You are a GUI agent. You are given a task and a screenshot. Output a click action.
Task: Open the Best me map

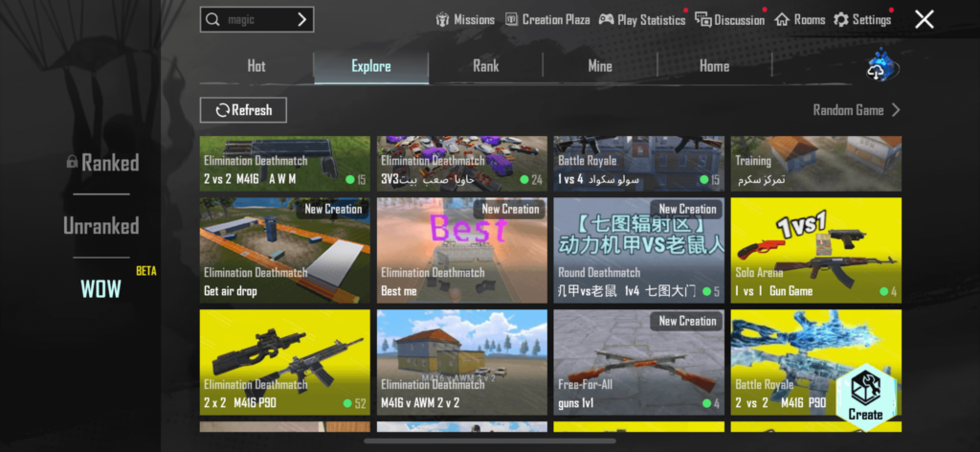click(462, 251)
